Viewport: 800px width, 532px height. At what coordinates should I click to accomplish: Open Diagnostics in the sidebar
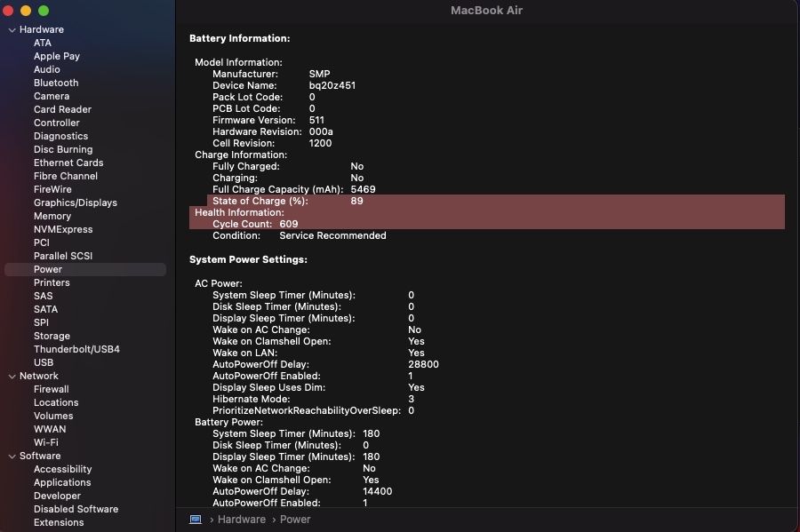60,136
